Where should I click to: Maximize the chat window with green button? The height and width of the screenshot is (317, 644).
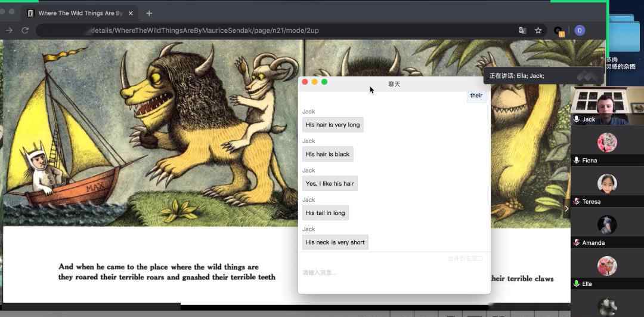[x=324, y=82]
